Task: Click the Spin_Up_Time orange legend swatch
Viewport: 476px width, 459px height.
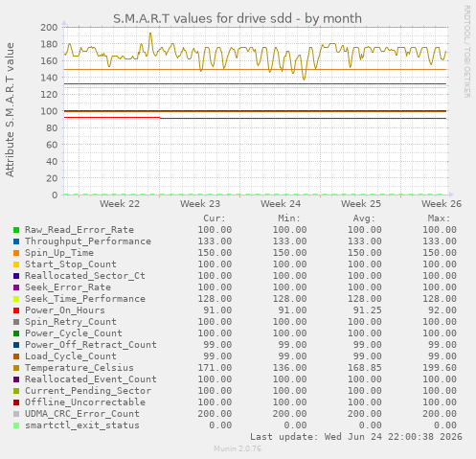Action: 16,253
